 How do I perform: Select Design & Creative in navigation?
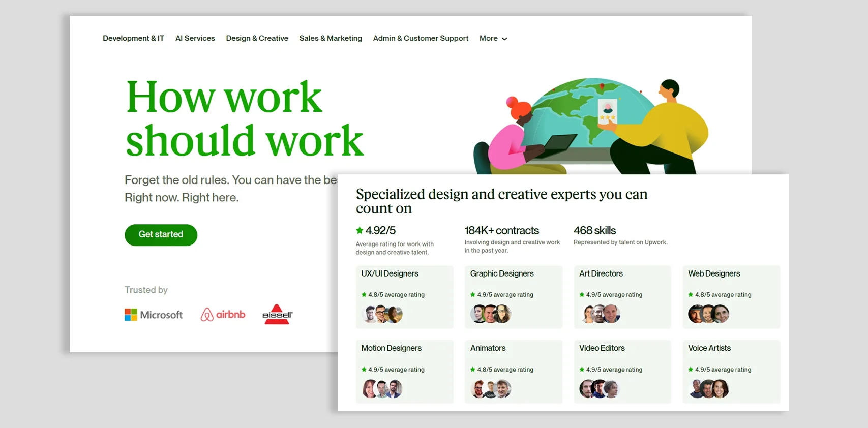[257, 39]
